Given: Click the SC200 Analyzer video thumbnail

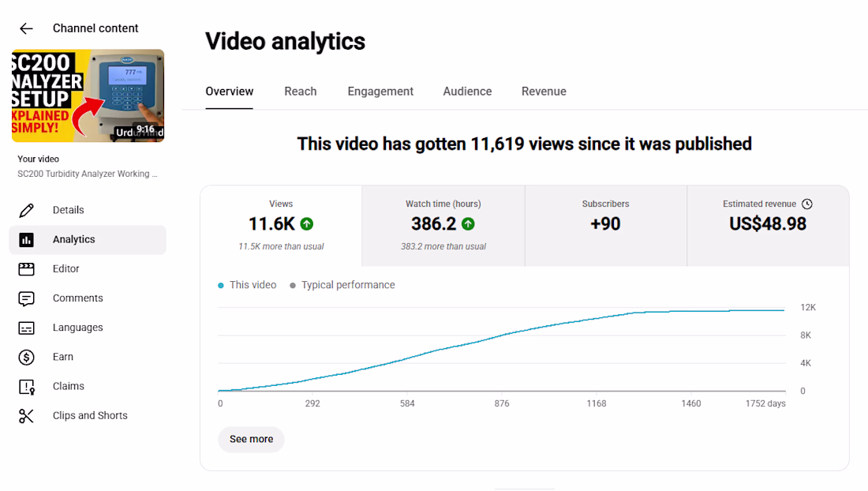Looking at the screenshot, I should [x=88, y=96].
